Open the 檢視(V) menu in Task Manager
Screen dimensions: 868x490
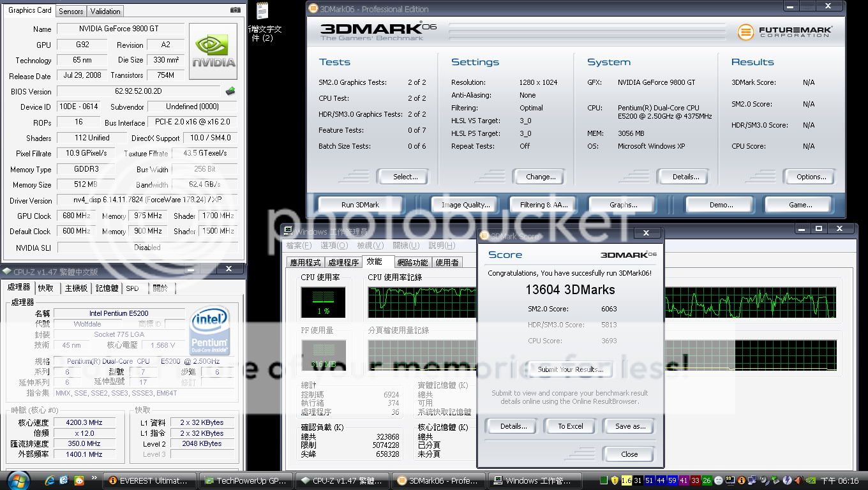point(370,246)
